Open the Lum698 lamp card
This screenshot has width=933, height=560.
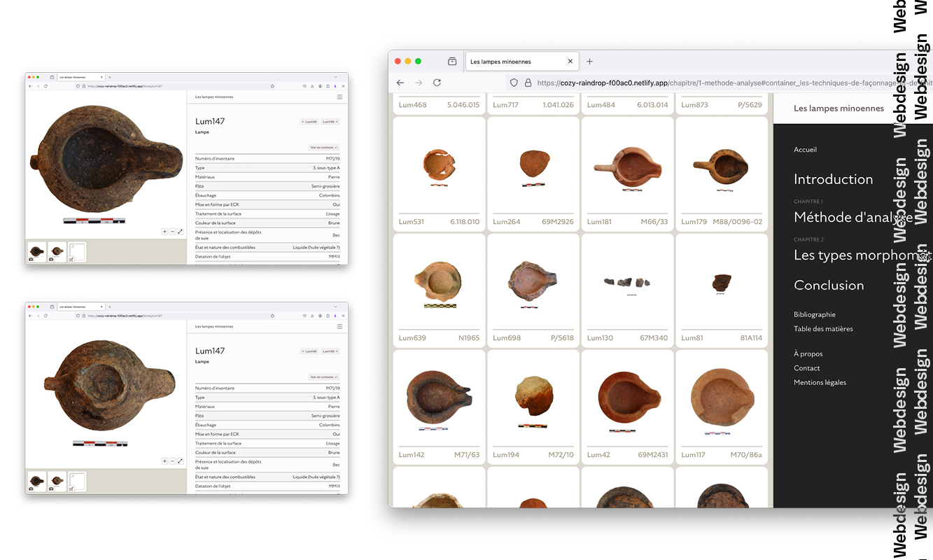[x=533, y=290]
